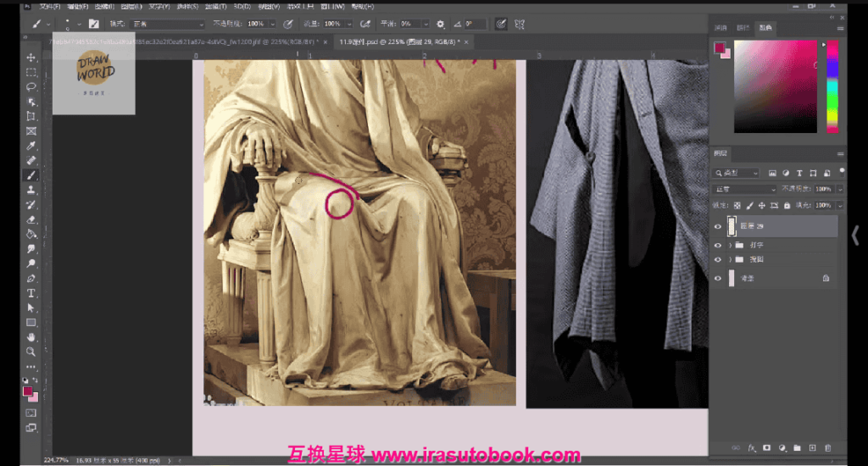Open the layer blend mode dropdown
The image size is (868, 466).
(744, 189)
